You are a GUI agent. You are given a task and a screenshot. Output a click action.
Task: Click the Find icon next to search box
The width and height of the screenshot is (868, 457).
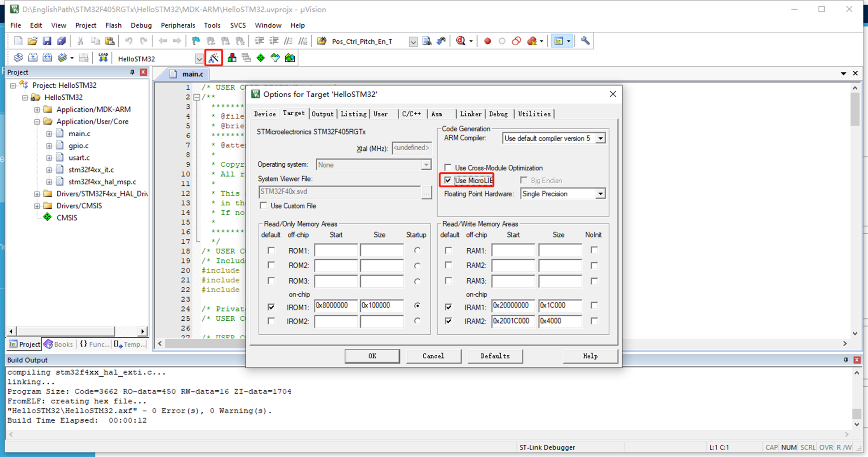coord(427,41)
